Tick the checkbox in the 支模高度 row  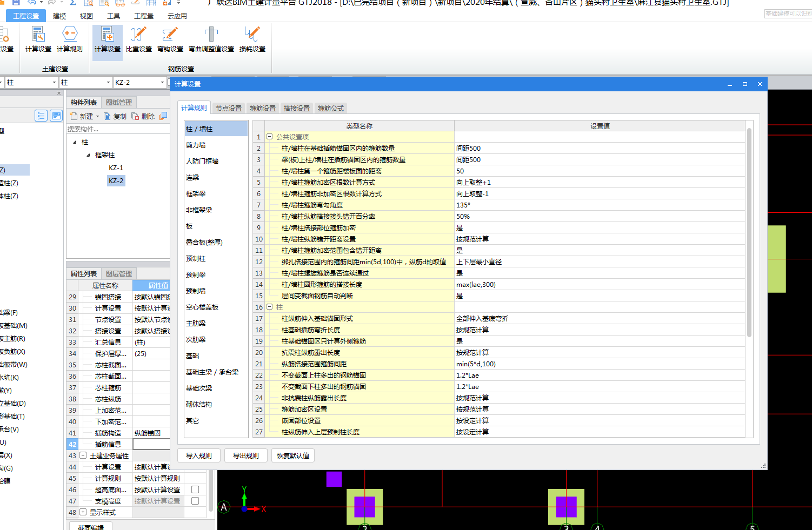(195, 501)
